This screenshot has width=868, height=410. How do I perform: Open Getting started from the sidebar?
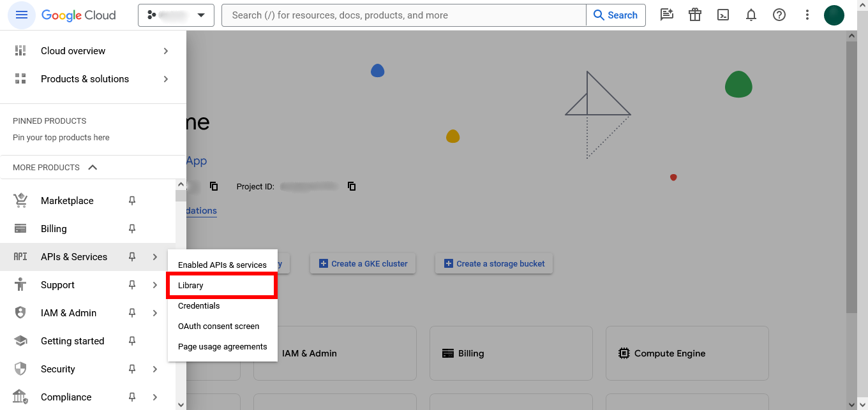click(x=72, y=341)
